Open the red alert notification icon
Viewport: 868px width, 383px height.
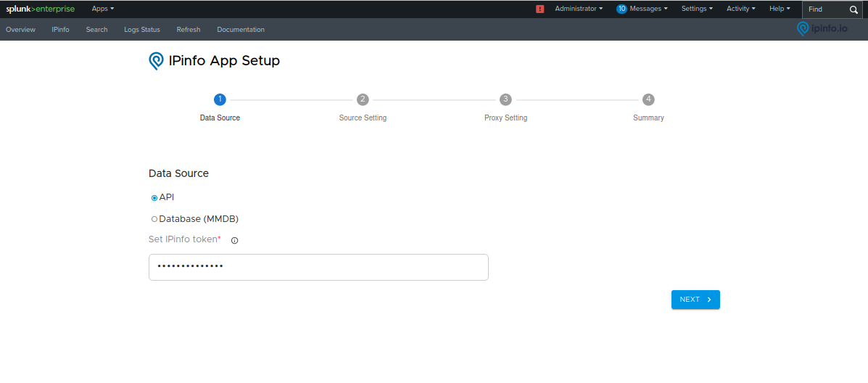pyautogui.click(x=540, y=9)
